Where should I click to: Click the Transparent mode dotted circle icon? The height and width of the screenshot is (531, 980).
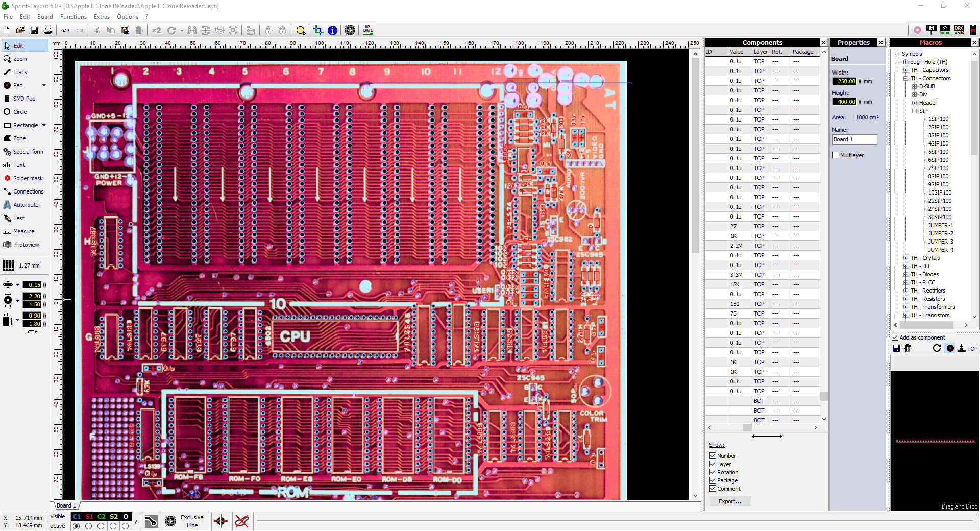(350, 30)
